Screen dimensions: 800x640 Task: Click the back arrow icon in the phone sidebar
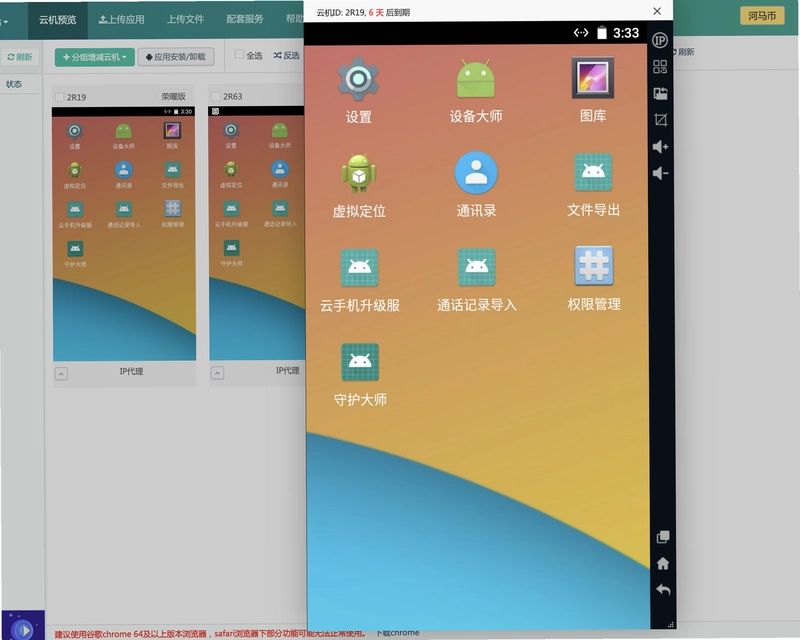coord(663,590)
